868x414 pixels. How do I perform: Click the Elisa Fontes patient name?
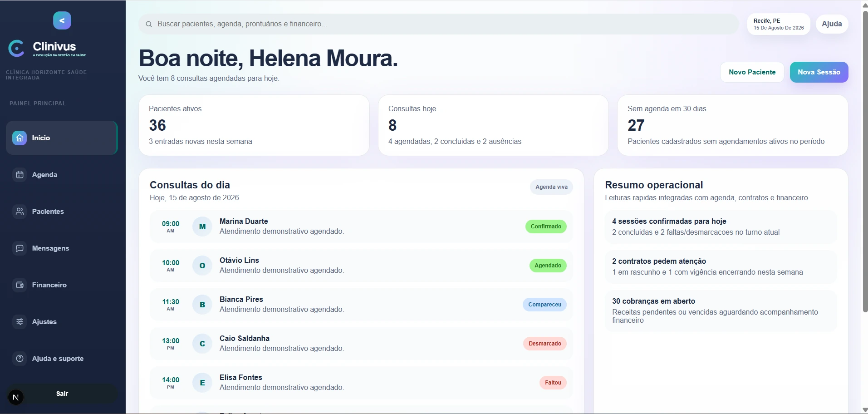(x=241, y=378)
